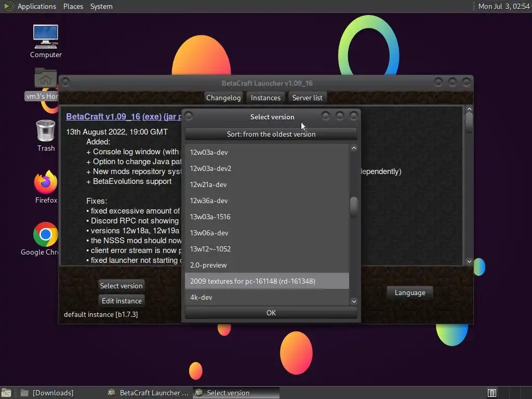This screenshot has width=532, height=399.
Task: Open the (exe) download link
Action: (x=152, y=116)
